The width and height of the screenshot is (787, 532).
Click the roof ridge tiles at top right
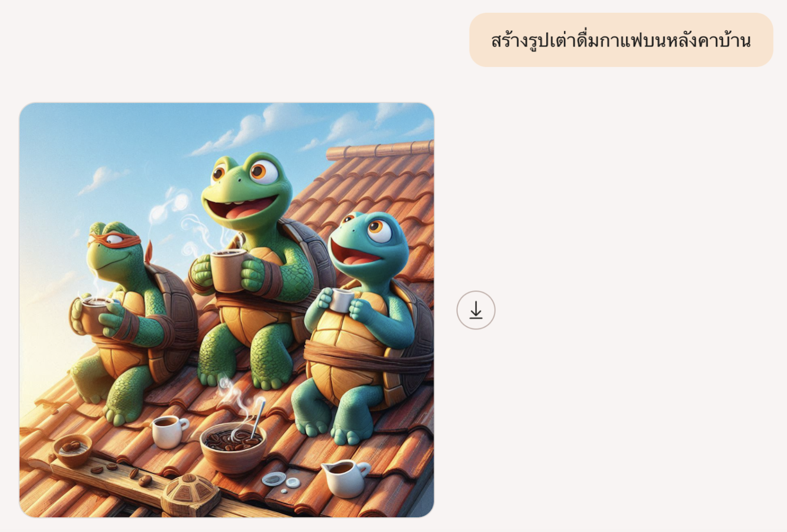click(379, 150)
